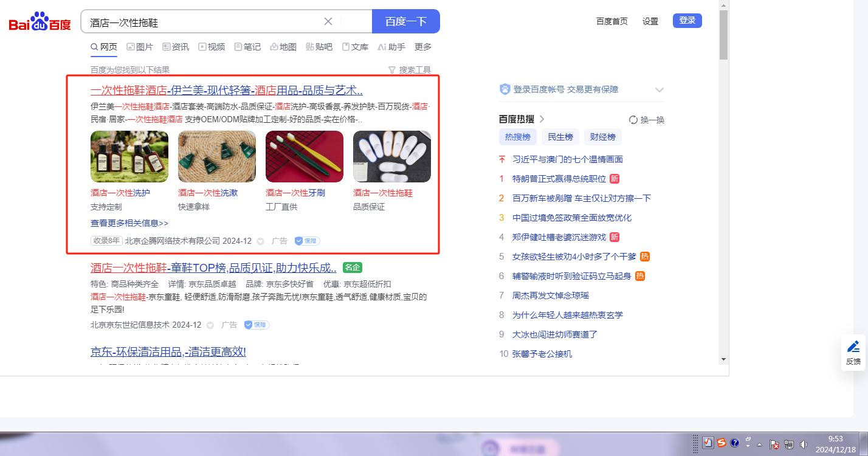Screen dimensions: 868x456
Task: Open the 酒店一次性牙刷 product thumbnail
Action: click(305, 157)
